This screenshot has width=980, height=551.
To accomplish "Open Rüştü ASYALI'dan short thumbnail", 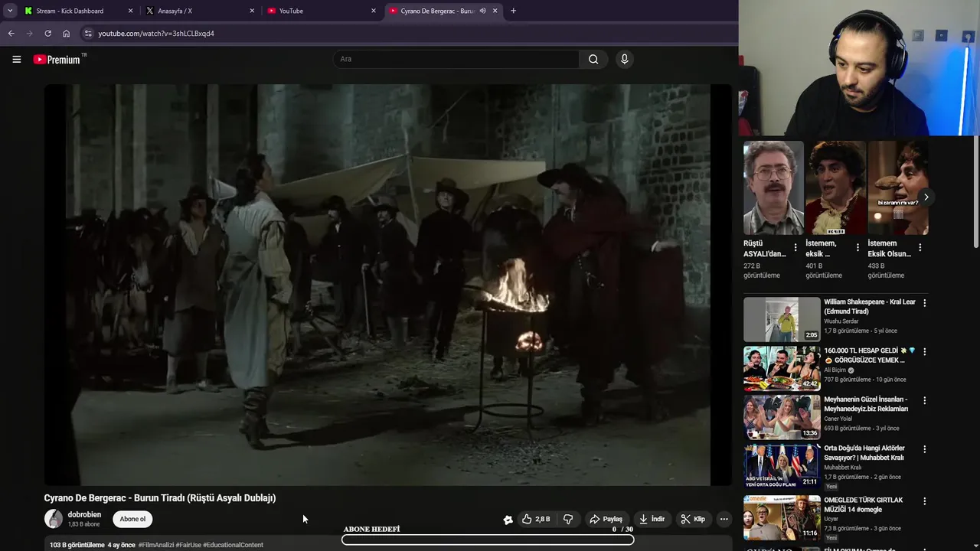I will pyautogui.click(x=773, y=187).
